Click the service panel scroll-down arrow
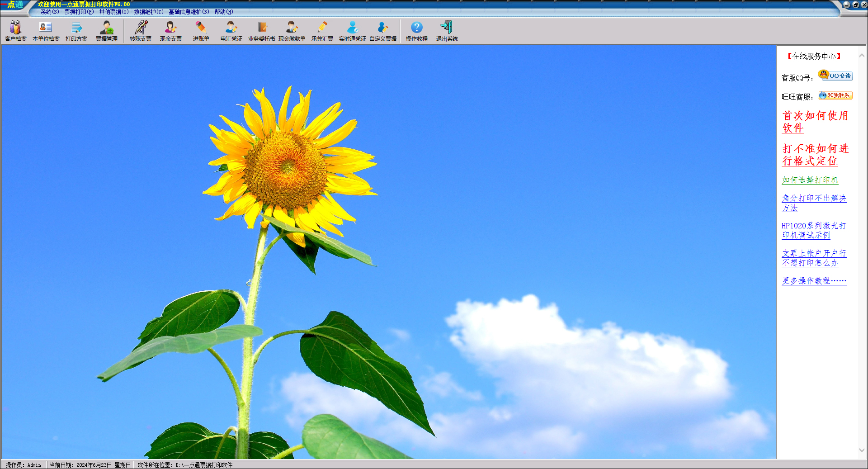The width and height of the screenshot is (868, 469). 862,450
